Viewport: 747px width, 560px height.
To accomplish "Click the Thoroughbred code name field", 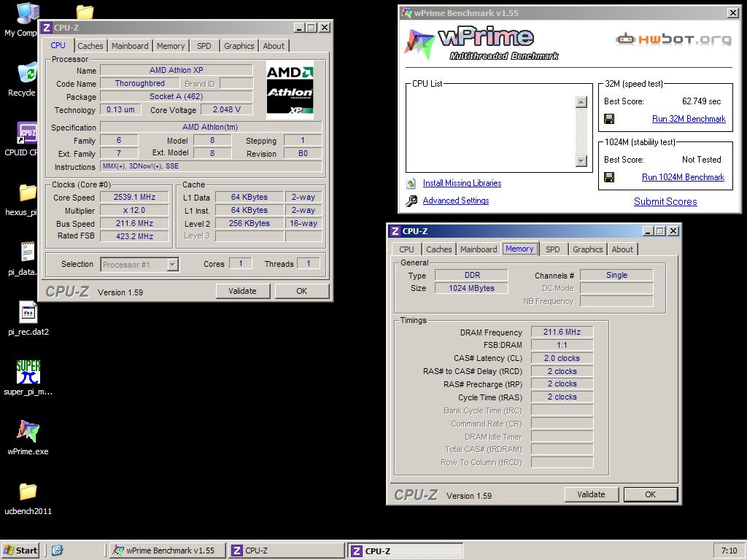I will pyautogui.click(x=139, y=83).
